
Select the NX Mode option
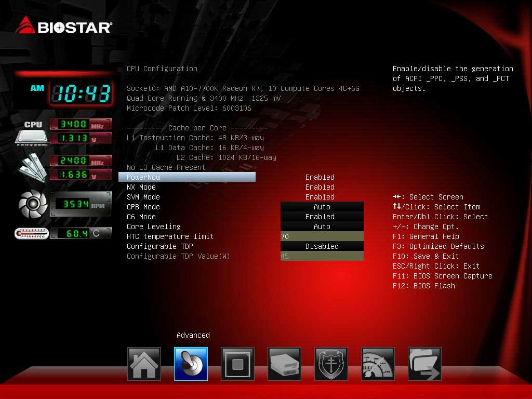141,187
